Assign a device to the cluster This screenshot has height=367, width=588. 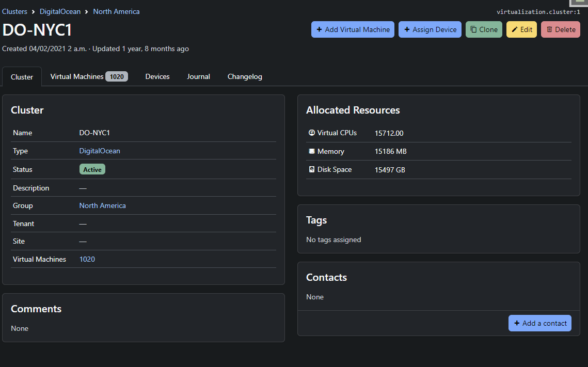coord(430,29)
